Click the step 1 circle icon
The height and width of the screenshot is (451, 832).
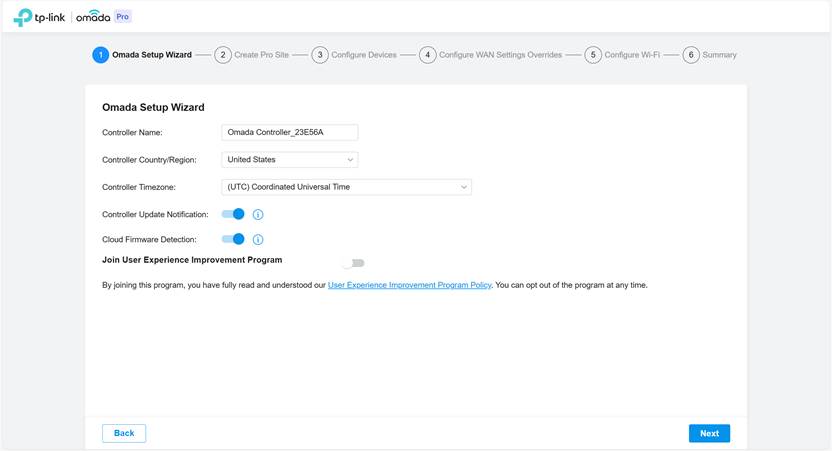100,55
